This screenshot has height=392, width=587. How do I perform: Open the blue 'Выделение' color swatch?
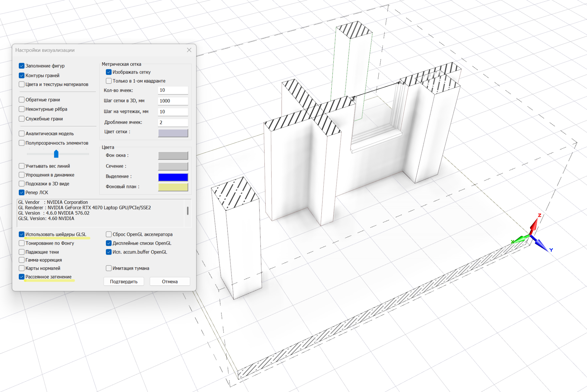point(173,177)
